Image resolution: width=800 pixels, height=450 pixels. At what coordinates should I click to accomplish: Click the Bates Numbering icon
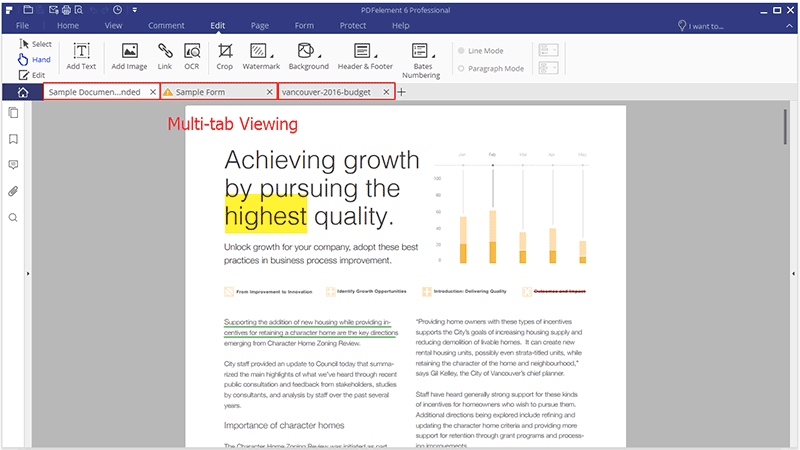(419, 51)
